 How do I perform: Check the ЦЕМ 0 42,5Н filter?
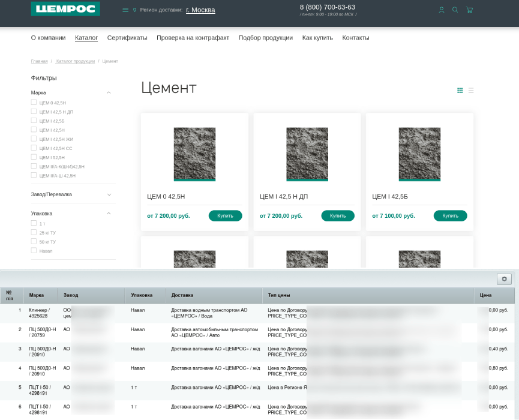coord(34,103)
